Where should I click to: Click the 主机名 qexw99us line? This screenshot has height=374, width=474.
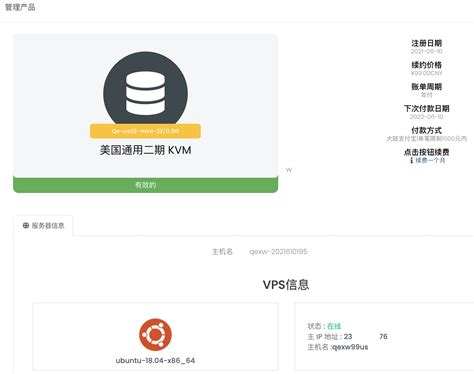338,347
